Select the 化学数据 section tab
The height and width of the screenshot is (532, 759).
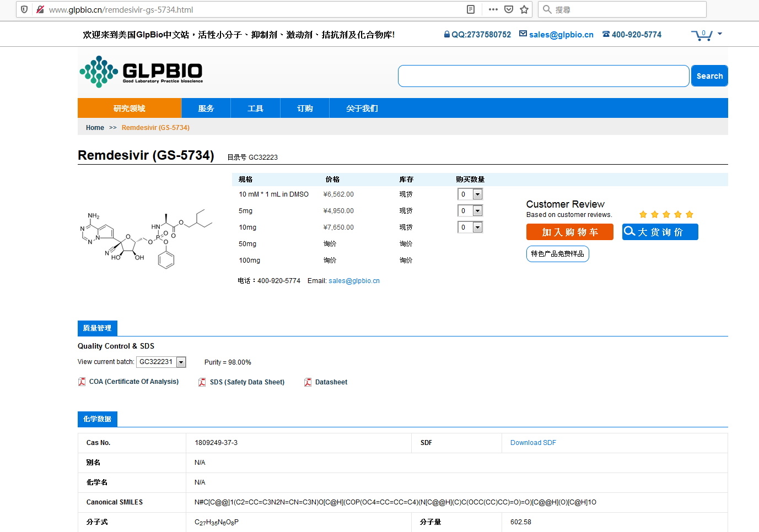click(x=97, y=419)
